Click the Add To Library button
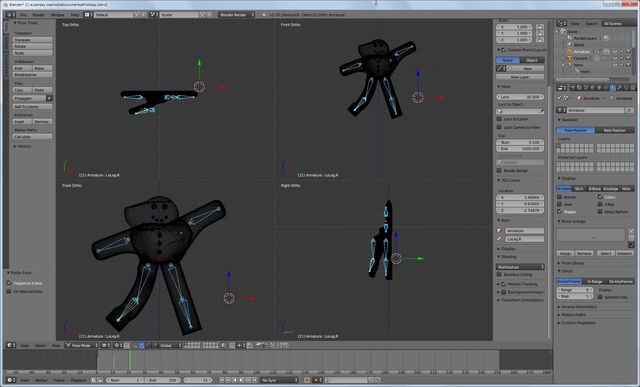The width and height of the screenshot is (640, 387). 32,107
